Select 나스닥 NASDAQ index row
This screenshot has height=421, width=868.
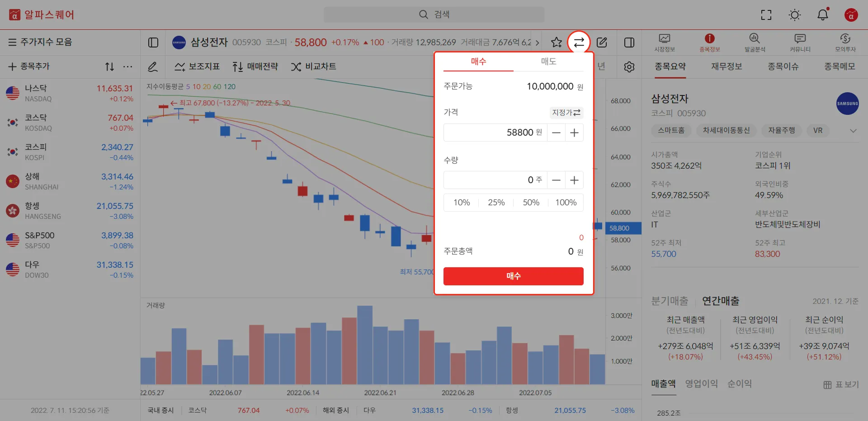pos(70,93)
